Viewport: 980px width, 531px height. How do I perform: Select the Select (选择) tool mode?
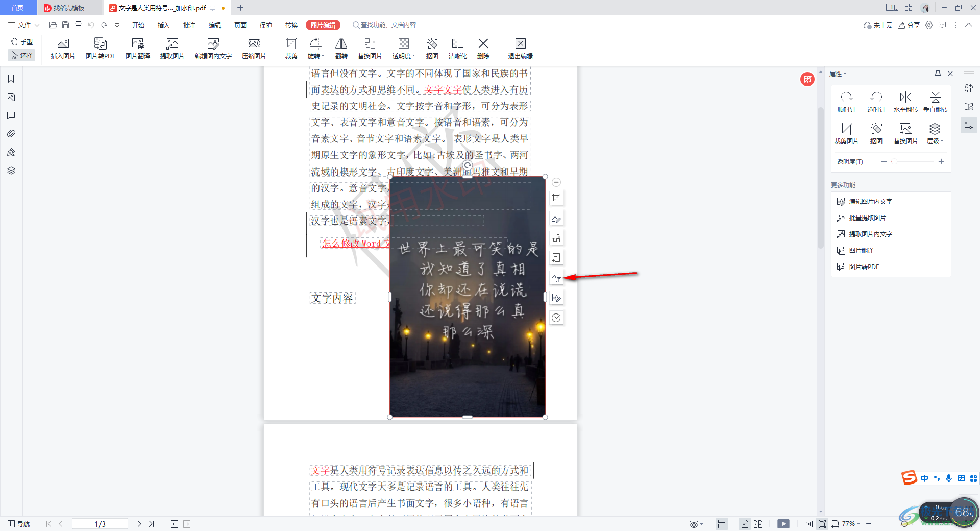coord(22,55)
